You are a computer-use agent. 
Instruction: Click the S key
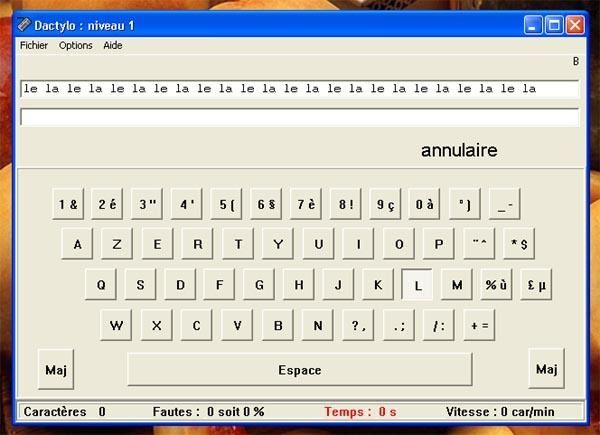(140, 285)
